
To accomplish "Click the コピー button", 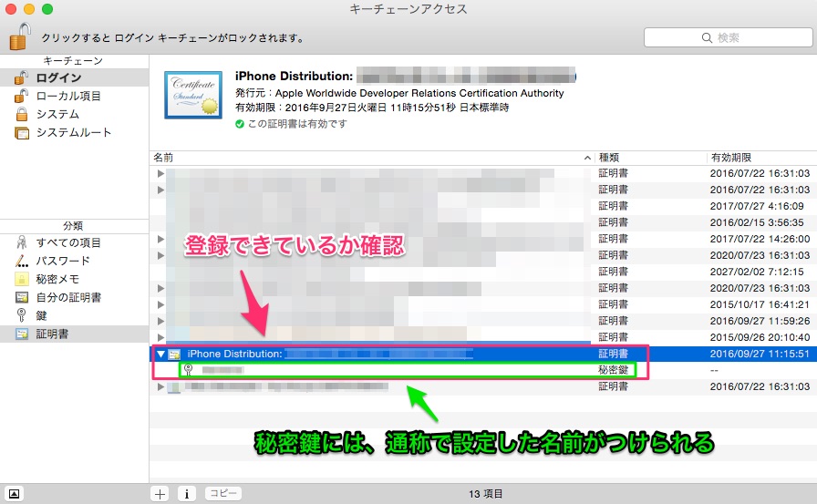I will coord(223,493).
